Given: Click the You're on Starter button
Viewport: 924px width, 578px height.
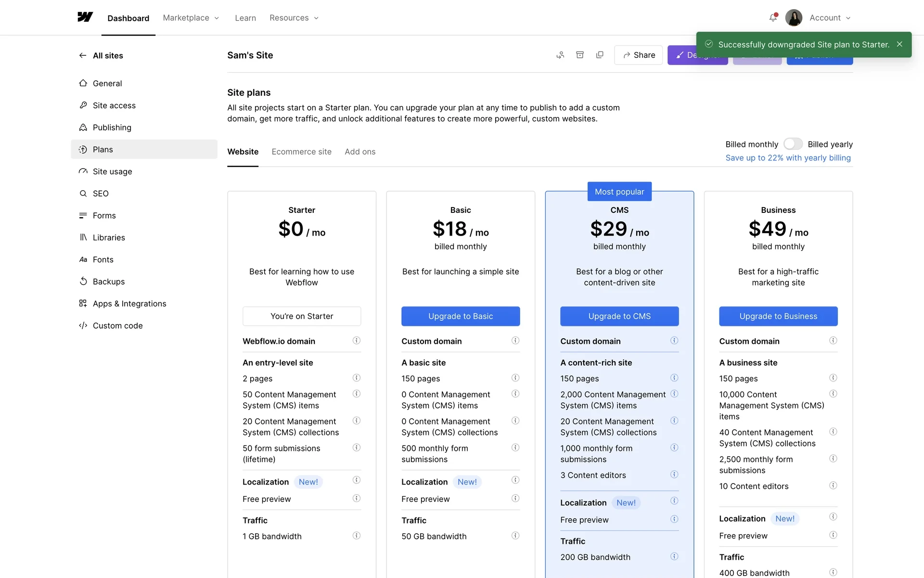Looking at the screenshot, I should click(302, 316).
